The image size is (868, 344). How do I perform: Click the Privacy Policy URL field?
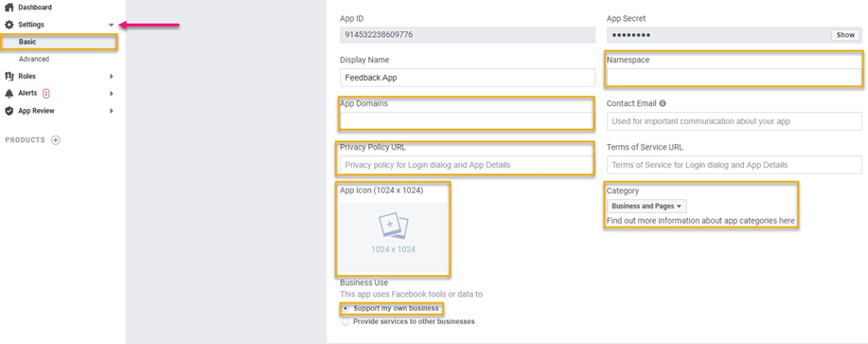[x=468, y=165]
